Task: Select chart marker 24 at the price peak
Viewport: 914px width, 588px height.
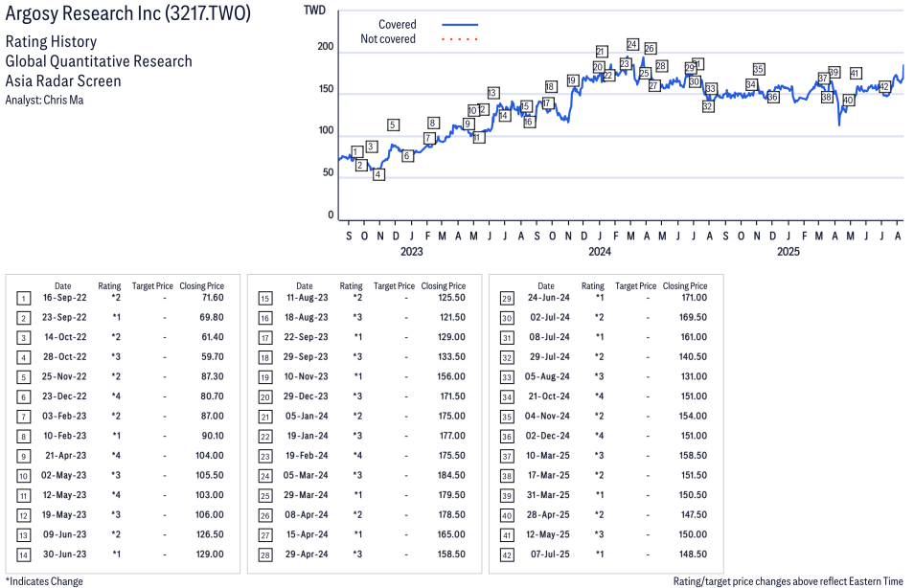Action: point(632,44)
